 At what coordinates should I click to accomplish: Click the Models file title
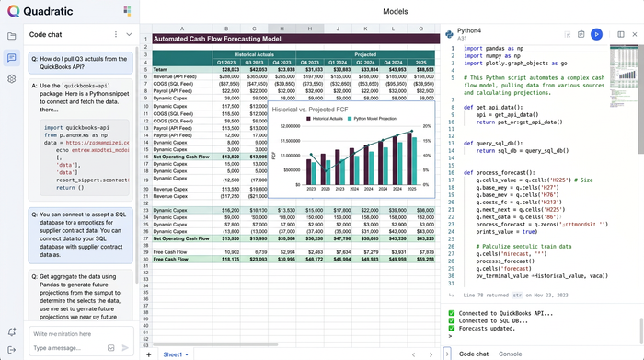(x=395, y=11)
